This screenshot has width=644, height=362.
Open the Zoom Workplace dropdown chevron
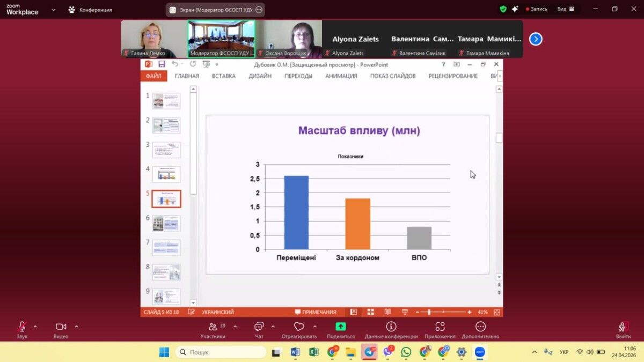point(53,10)
